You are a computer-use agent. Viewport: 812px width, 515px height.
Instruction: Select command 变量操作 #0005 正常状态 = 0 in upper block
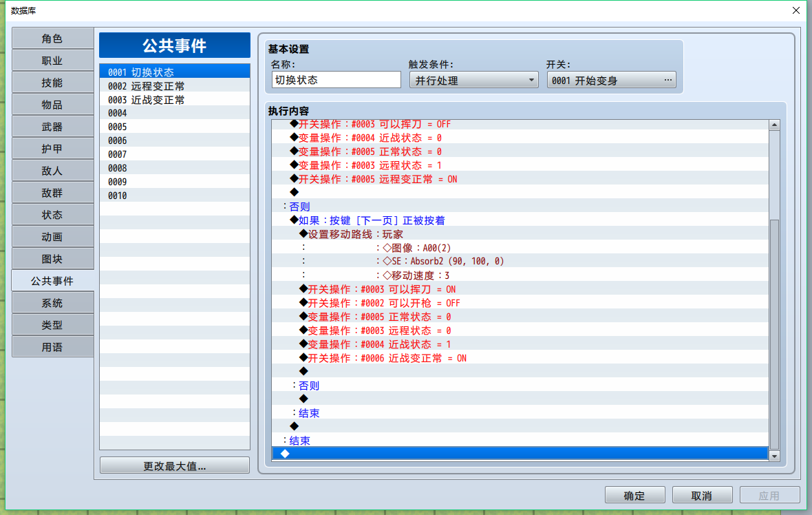(520, 151)
